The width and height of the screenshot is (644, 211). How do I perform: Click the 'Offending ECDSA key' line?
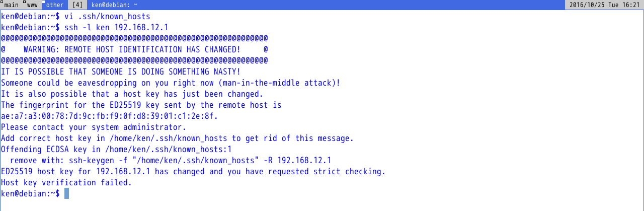116,149
